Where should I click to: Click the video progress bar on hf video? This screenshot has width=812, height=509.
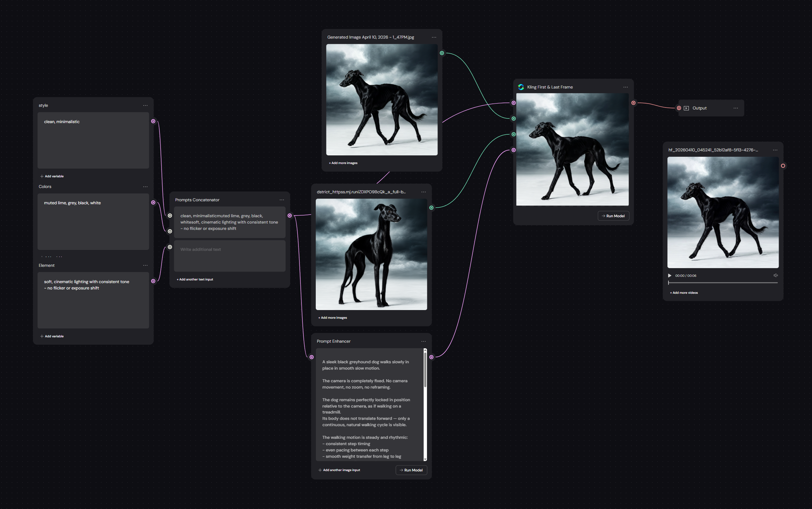pos(723,283)
